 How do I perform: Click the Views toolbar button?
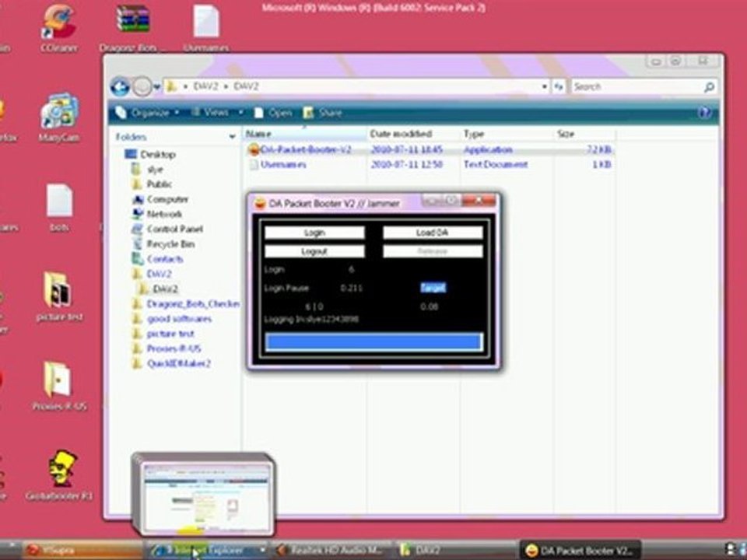211,112
